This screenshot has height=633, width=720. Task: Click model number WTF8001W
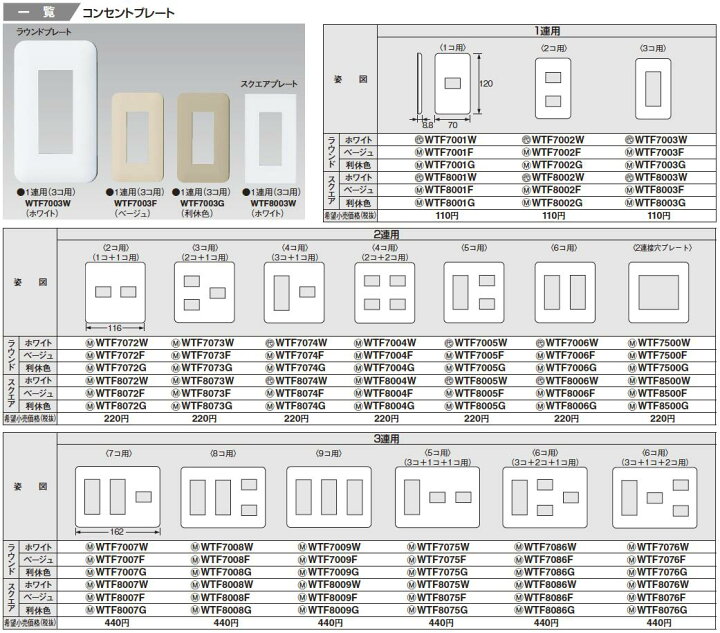coord(450,177)
